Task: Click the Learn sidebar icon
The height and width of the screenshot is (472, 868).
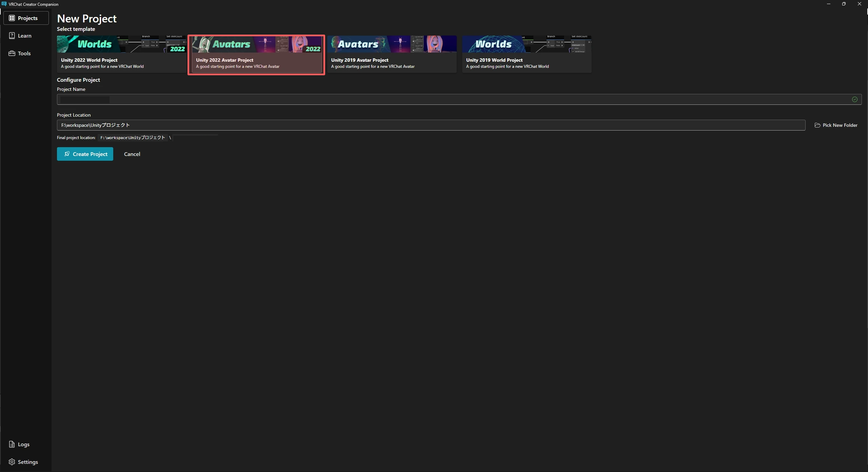Action: point(24,36)
